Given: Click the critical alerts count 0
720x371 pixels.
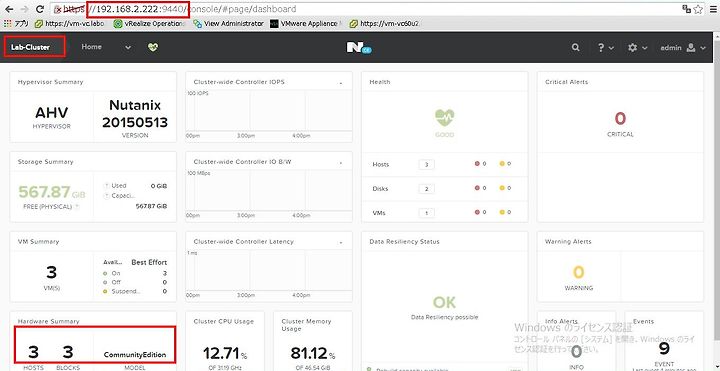Looking at the screenshot, I should [x=620, y=118].
